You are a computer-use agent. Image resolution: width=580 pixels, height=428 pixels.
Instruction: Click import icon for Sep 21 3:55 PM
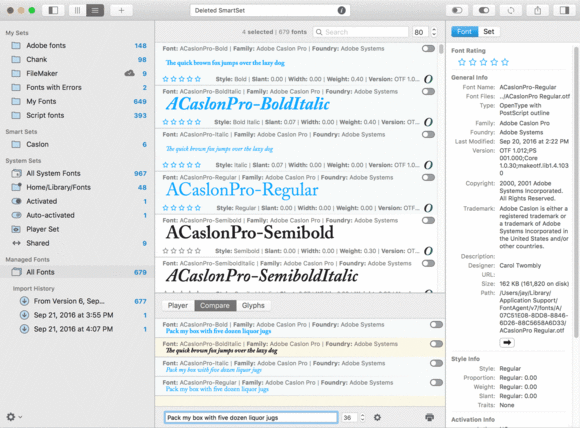[x=24, y=315]
